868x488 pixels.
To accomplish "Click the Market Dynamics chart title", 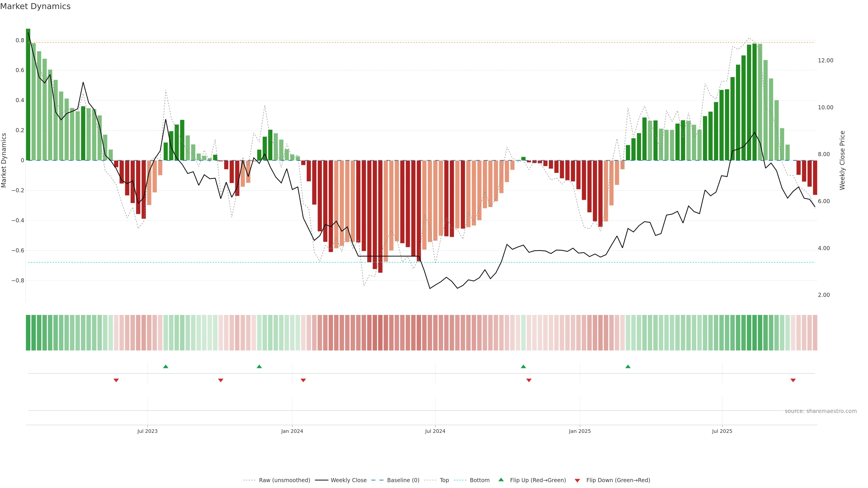I will pyautogui.click(x=35, y=6).
